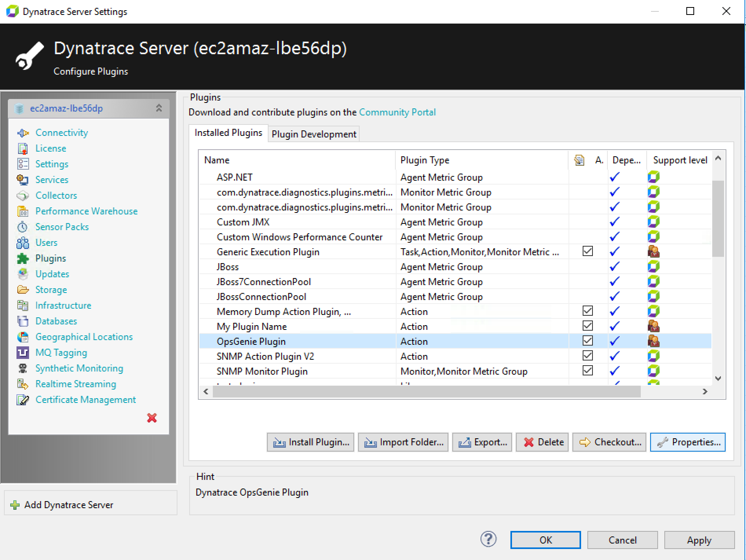746x560 pixels.
Task: Click the License sidebar icon
Action: pyautogui.click(x=23, y=148)
